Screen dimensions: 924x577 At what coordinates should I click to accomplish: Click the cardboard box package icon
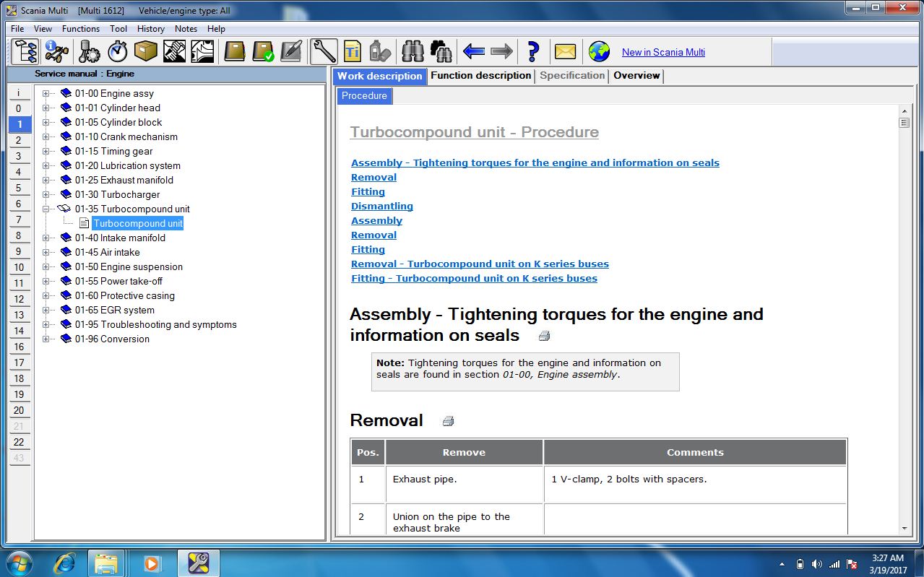click(146, 51)
